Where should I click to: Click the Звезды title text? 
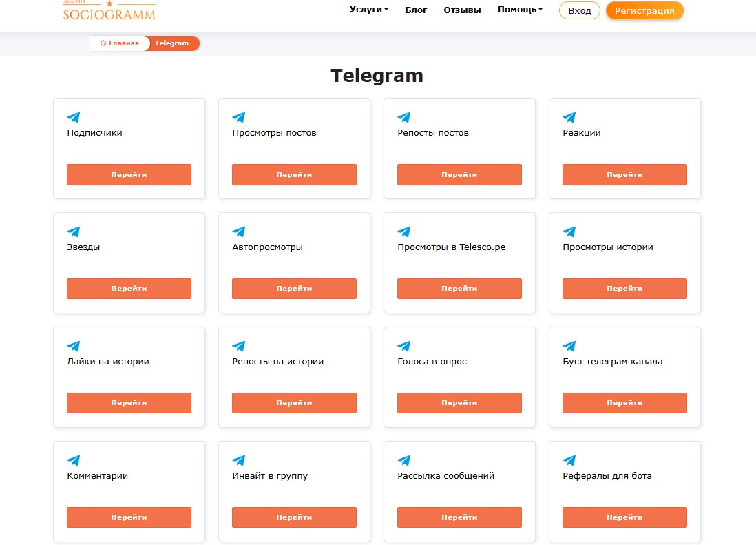[x=83, y=247]
